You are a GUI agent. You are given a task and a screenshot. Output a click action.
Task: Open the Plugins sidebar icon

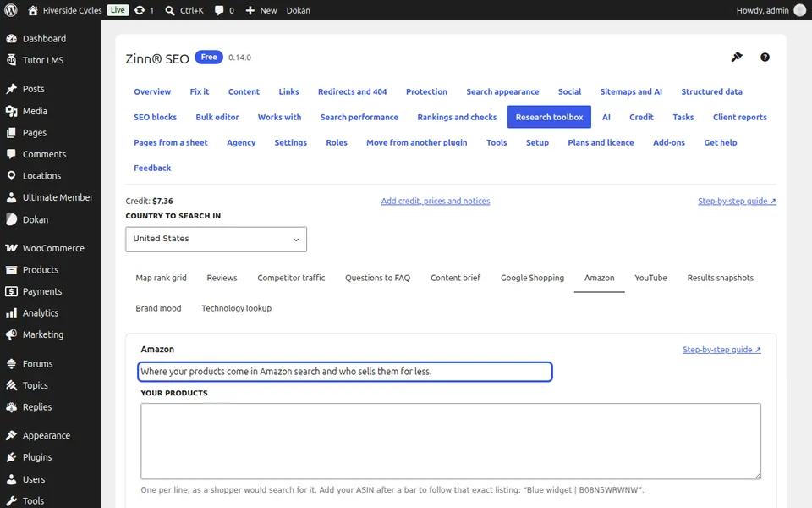point(11,457)
